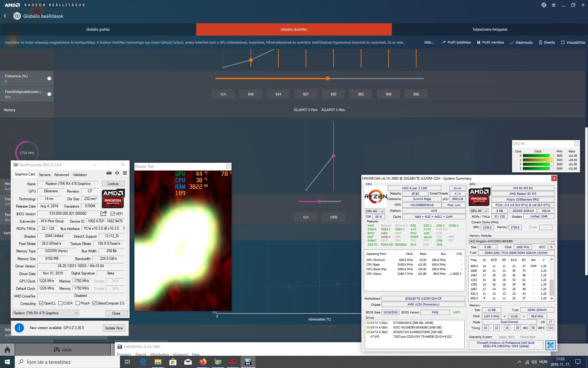
Task: Open the GPU #0 dropdown in HWiNFO
Action: point(479,211)
